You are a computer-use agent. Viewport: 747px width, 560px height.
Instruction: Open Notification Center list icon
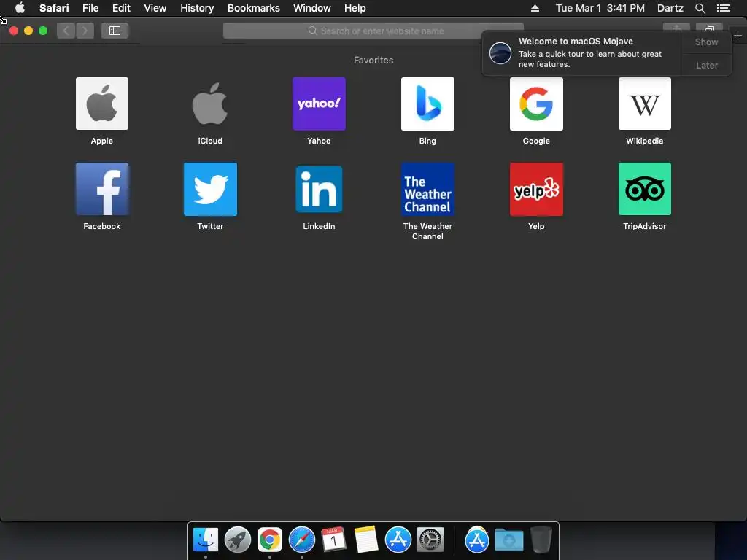[x=723, y=8]
